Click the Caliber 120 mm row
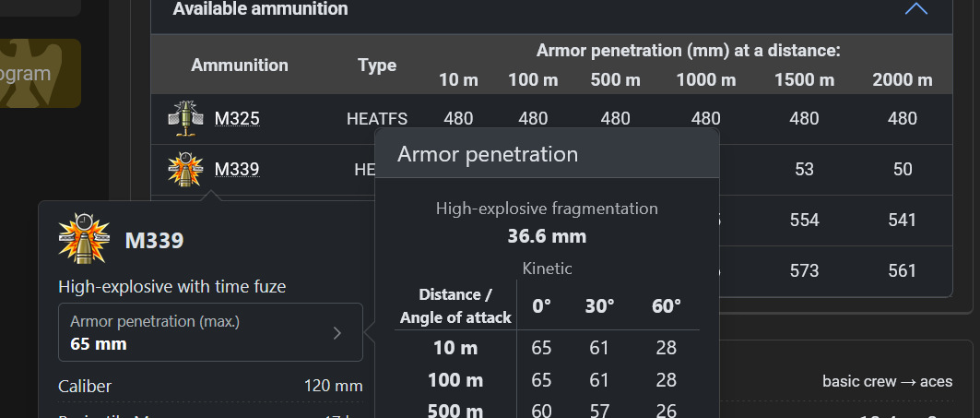 click(x=210, y=386)
